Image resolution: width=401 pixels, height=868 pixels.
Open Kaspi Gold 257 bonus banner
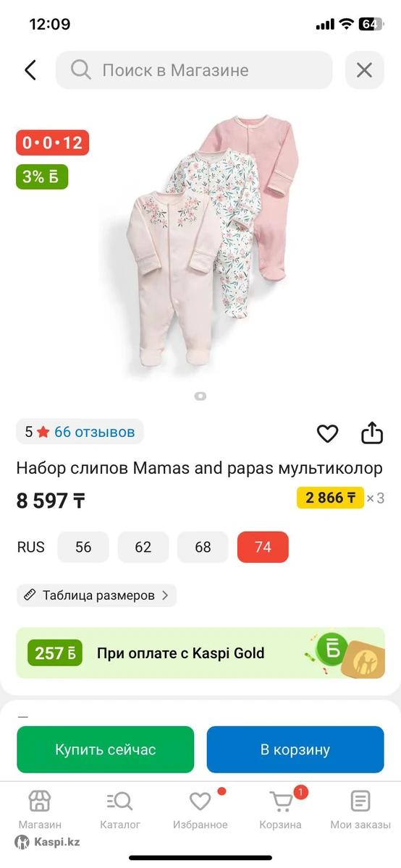point(200,653)
